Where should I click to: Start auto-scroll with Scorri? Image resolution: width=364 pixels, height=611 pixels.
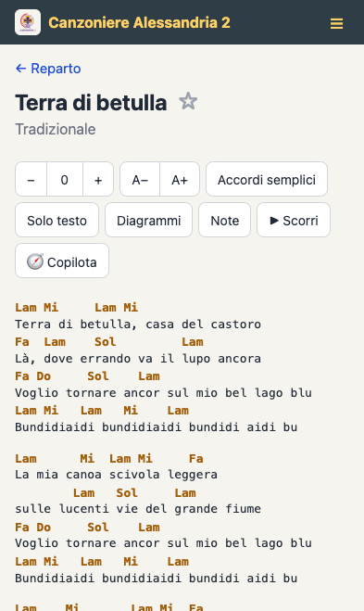tap(294, 220)
